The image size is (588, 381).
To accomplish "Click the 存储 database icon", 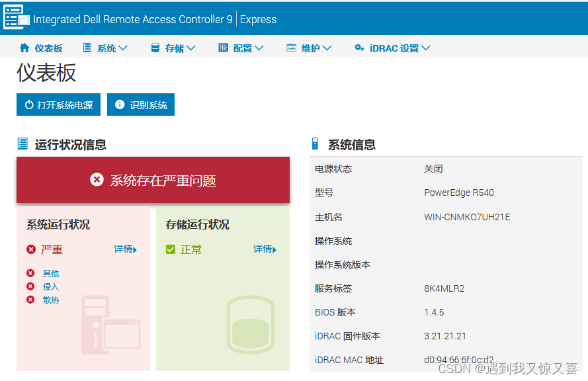I will point(155,48).
